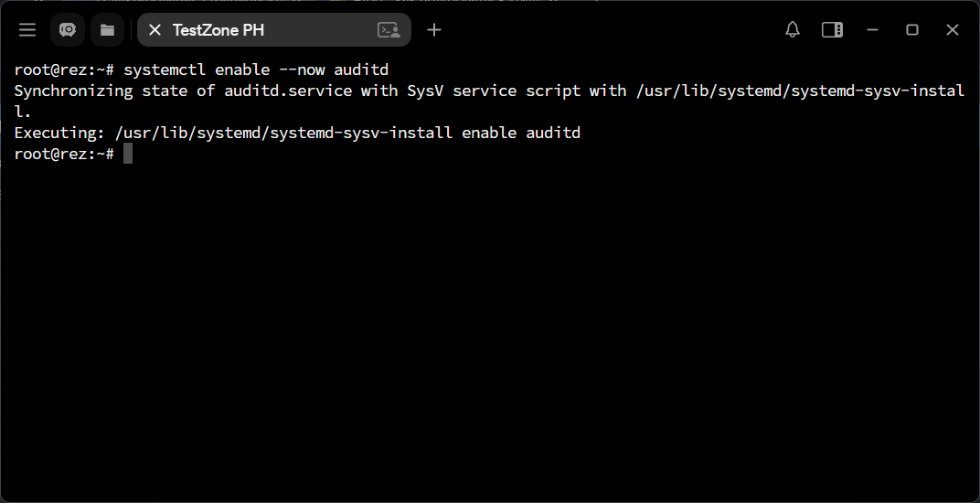Click the last root@rez prompt text
Image resolution: width=980 pixels, height=503 pixels.
click(x=64, y=154)
